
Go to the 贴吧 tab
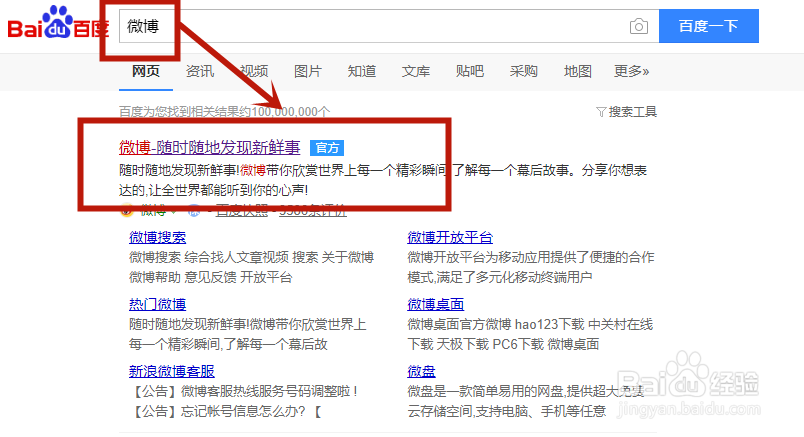tap(470, 71)
